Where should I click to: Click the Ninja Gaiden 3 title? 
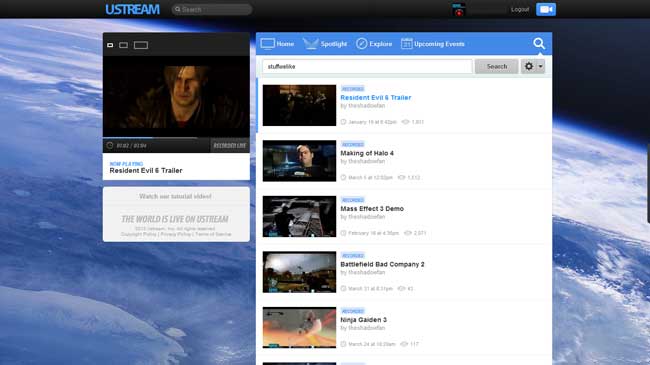[x=364, y=320]
